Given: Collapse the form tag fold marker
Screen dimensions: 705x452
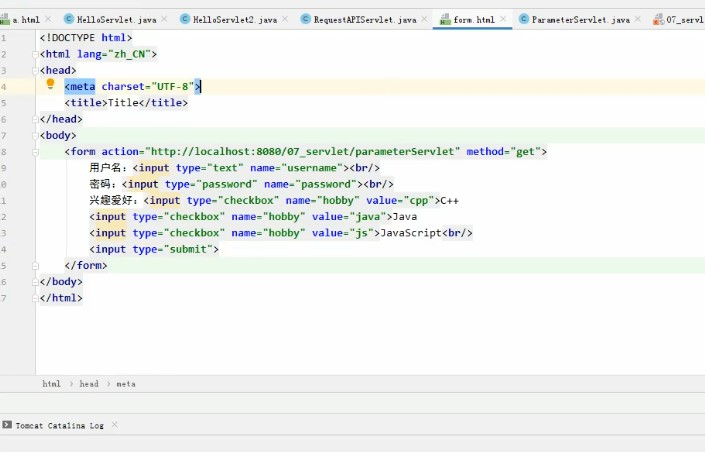Looking at the screenshot, I should [36, 152].
